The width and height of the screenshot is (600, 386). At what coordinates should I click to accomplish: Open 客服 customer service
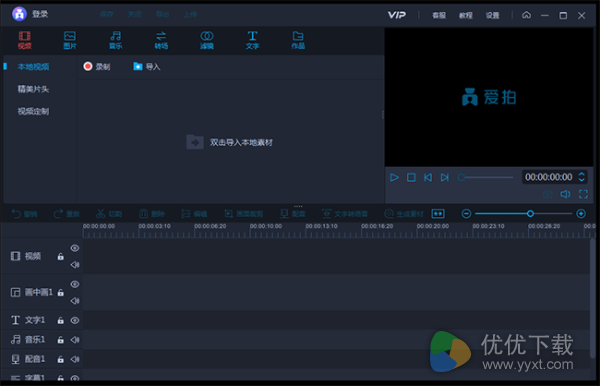(x=439, y=15)
